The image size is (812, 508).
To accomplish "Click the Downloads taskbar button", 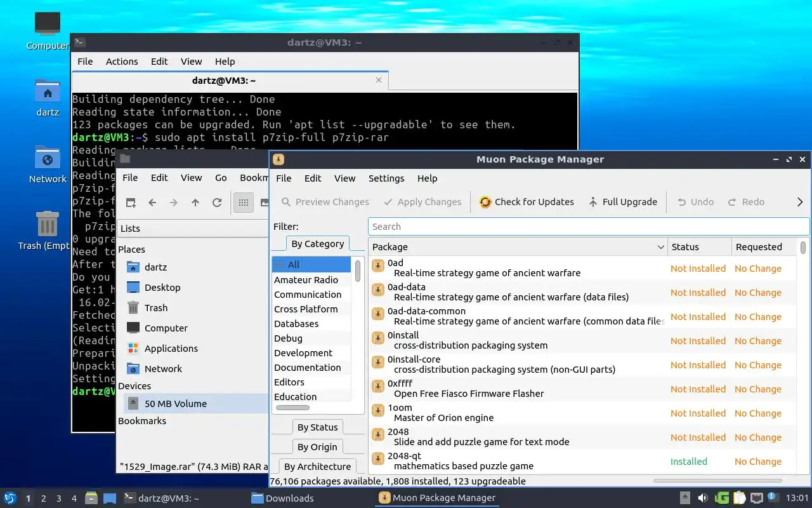I will 282,498.
